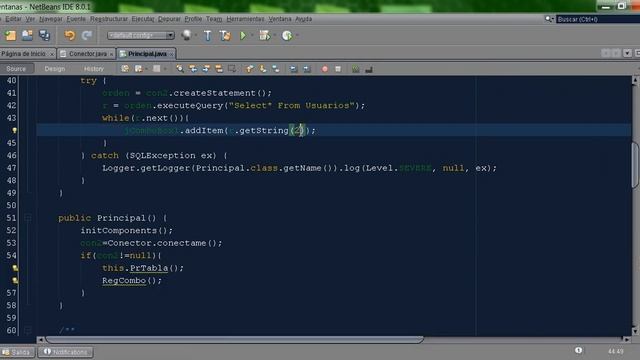Click the Open Project toolbar icon
The height and width of the screenshot is (360, 640).
tap(27, 36)
